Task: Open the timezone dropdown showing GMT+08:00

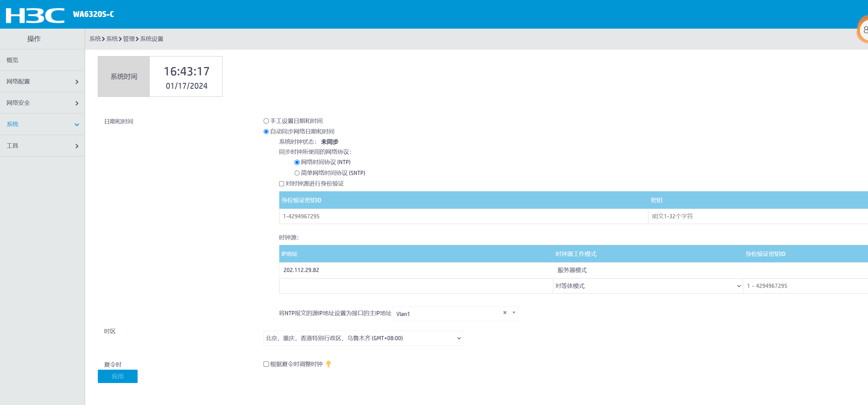Action: coord(363,338)
